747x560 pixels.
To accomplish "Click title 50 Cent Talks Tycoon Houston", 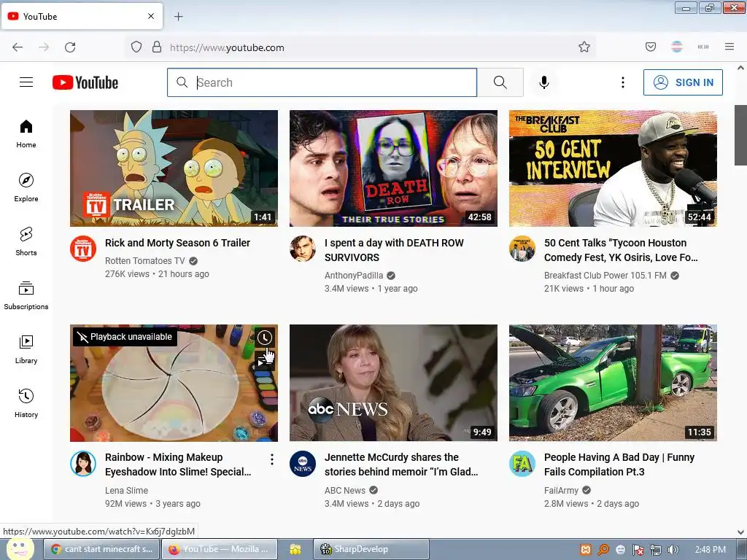I will pyautogui.click(x=621, y=250).
